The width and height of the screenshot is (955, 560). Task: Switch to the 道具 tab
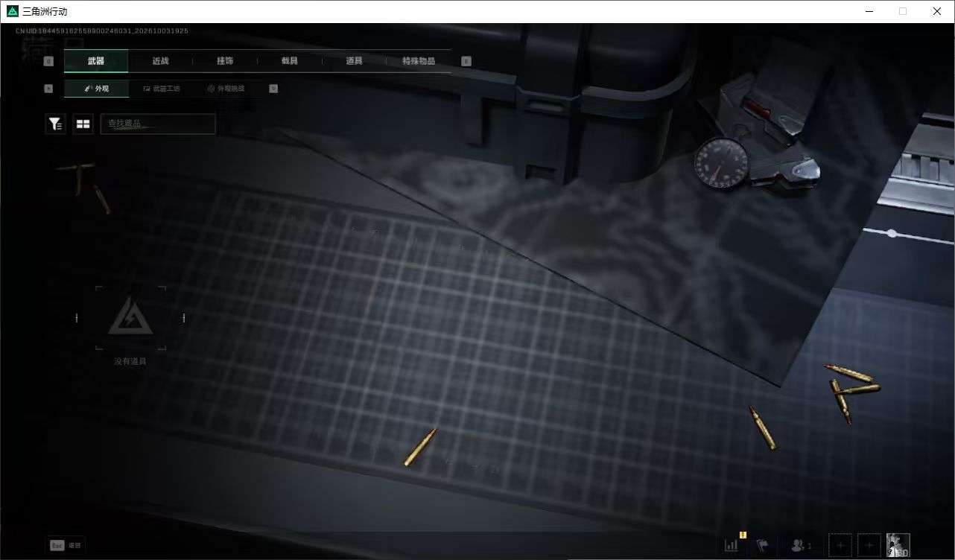(x=354, y=61)
